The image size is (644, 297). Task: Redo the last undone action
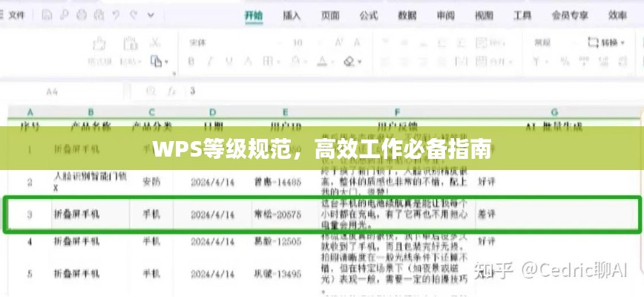(x=133, y=16)
